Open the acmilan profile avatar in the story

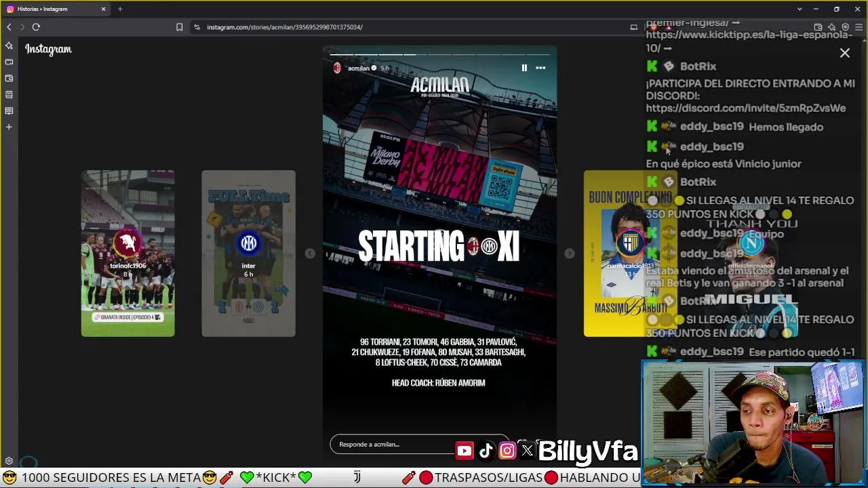(x=337, y=68)
